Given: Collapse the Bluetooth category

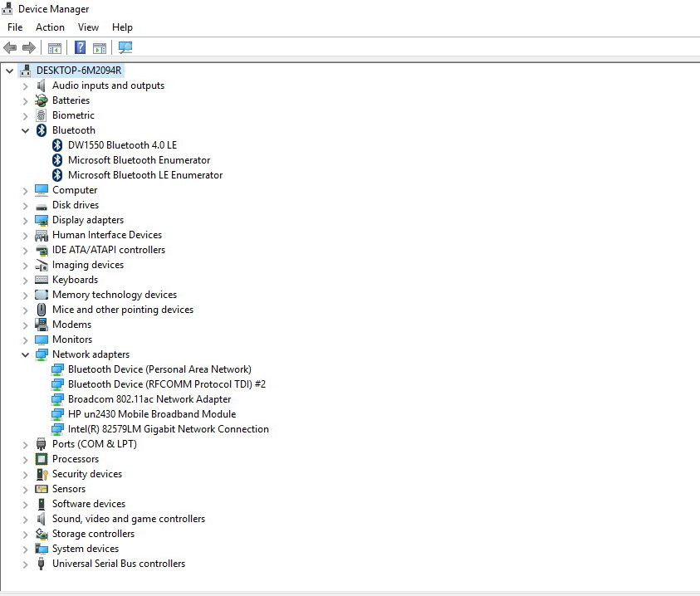Looking at the screenshot, I should point(26,130).
